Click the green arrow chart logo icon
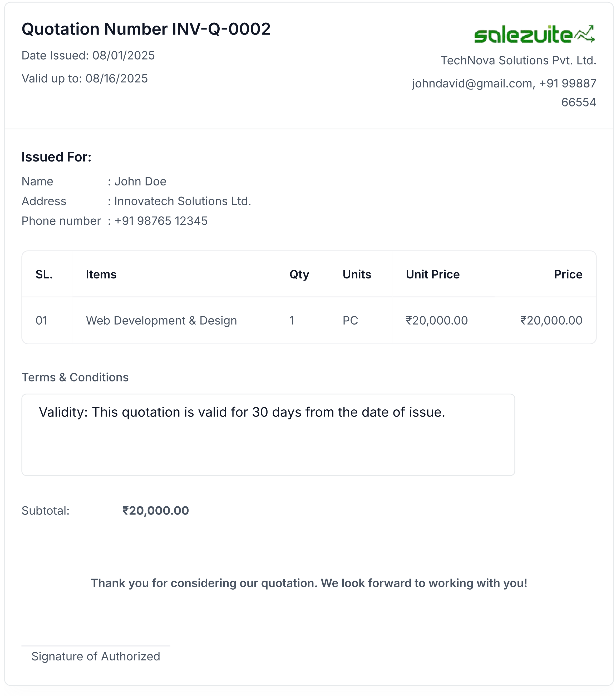Viewport: 616px width, 696px height. pyautogui.click(x=584, y=34)
